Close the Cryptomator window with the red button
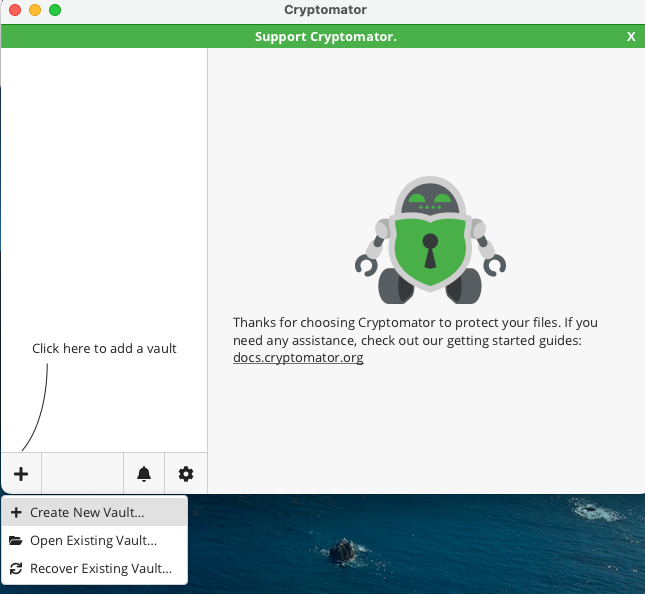The width and height of the screenshot is (645, 594). click(x=15, y=10)
